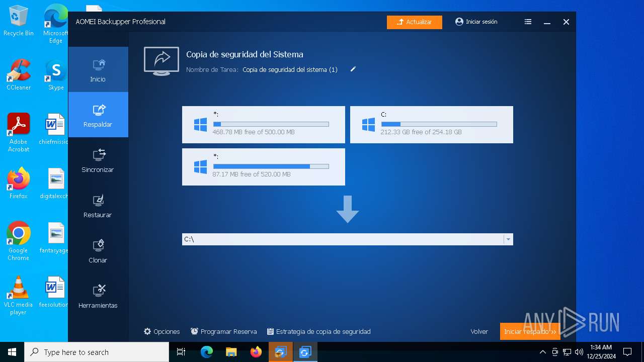The height and width of the screenshot is (362, 644).
Task: Open the Inicio sidebar section
Action: (x=98, y=69)
